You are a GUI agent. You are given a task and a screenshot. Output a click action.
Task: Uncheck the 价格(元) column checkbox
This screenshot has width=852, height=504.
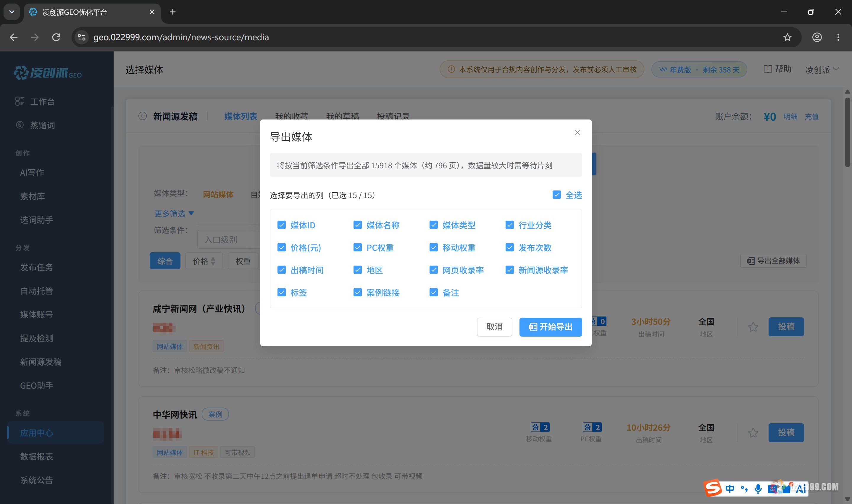[x=282, y=247]
